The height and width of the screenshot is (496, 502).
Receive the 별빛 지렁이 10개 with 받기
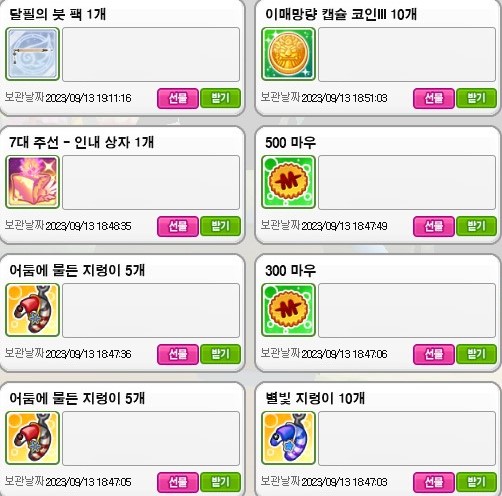(x=476, y=482)
